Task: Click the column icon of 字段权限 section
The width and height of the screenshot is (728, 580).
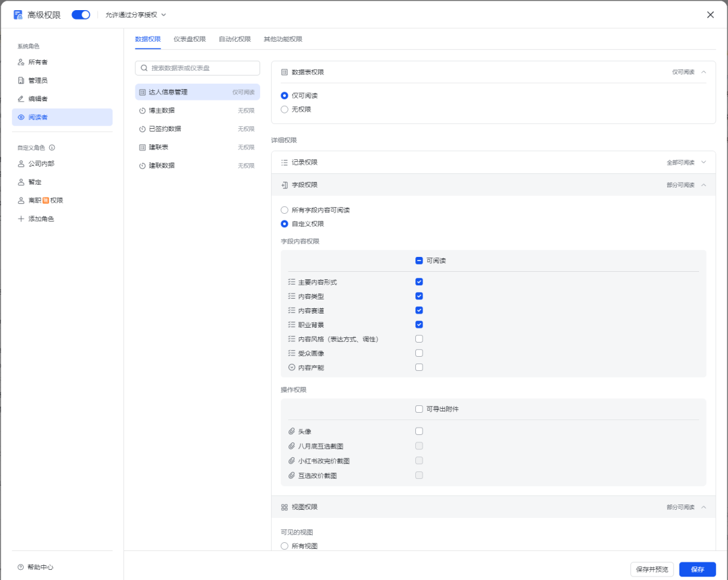Action: click(284, 185)
